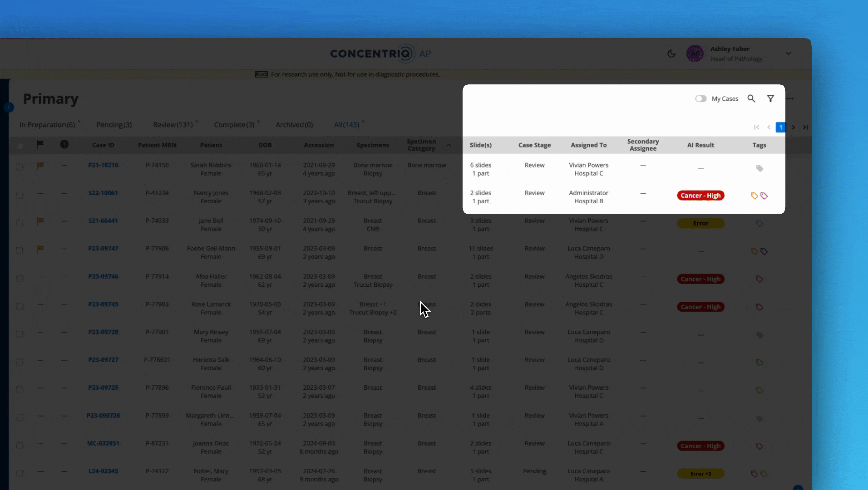Click Error +3 badge for case L24-92345
Viewport: 868px width, 490px height.
700,474
